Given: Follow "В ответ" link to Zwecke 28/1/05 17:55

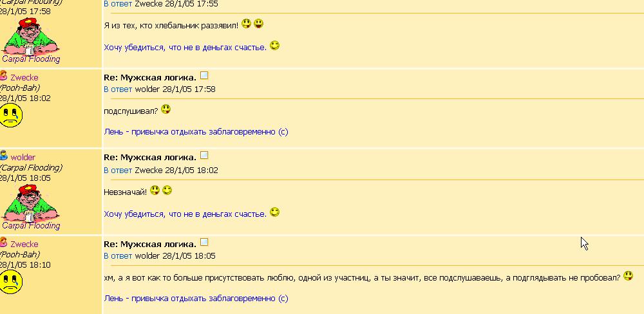Looking at the screenshot, I should pos(118,4).
